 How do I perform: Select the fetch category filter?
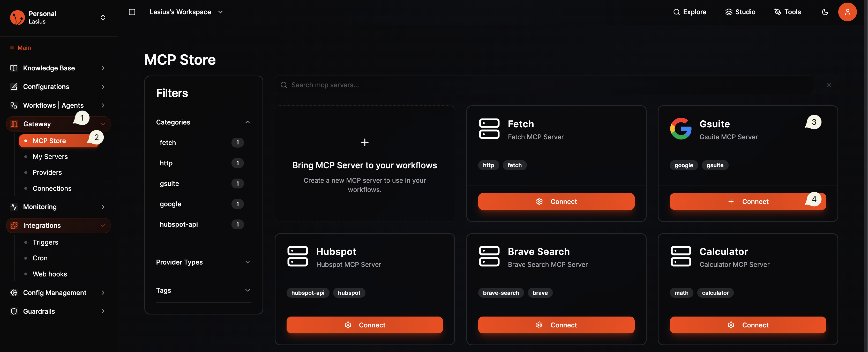click(x=167, y=142)
